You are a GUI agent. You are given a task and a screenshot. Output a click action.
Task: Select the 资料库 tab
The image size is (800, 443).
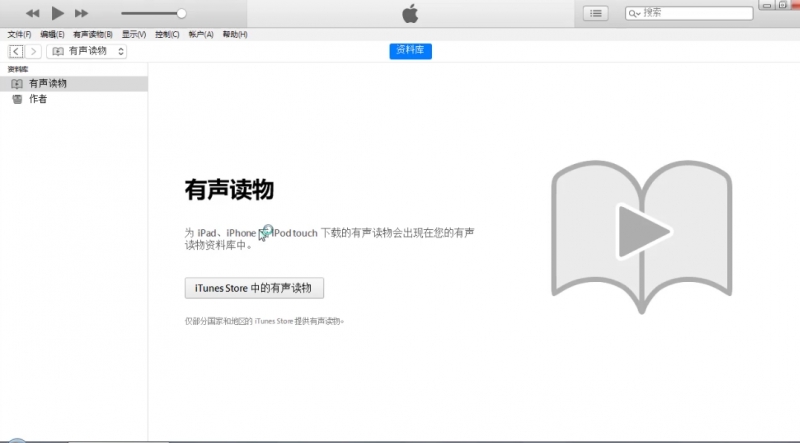(410, 51)
